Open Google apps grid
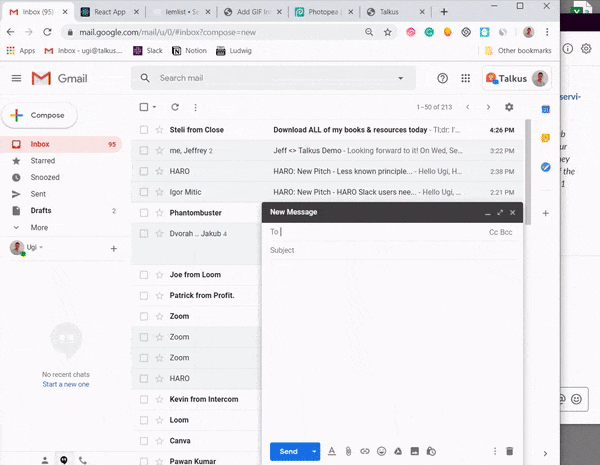The image size is (600, 465). click(466, 78)
